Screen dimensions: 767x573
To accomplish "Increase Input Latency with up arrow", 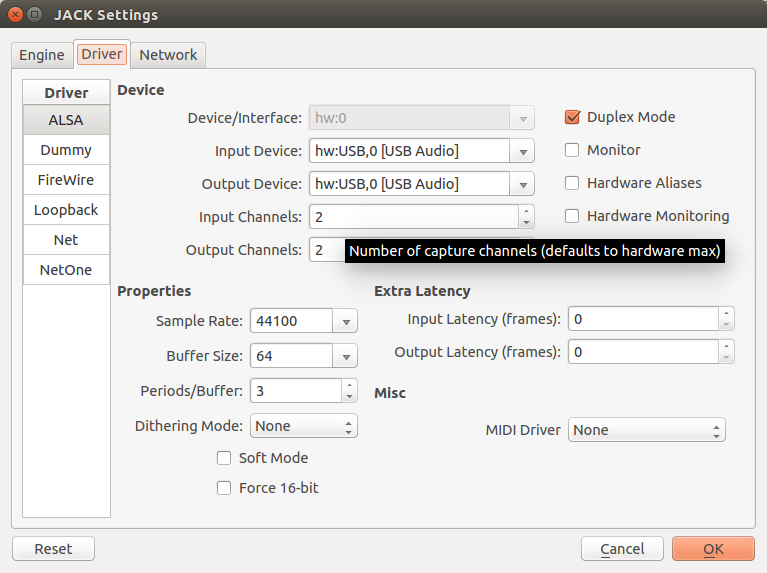I will pyautogui.click(x=726, y=313).
